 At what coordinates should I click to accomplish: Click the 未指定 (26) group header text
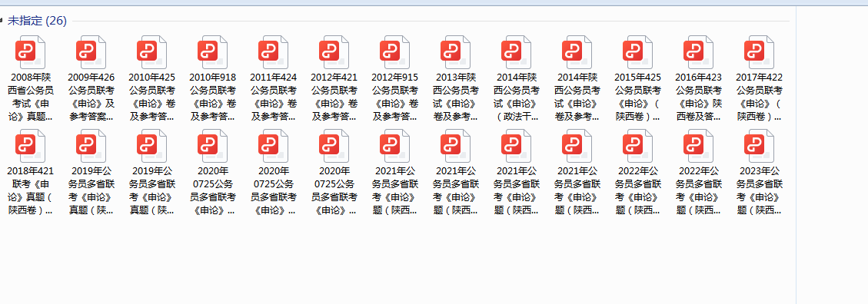[x=37, y=21]
